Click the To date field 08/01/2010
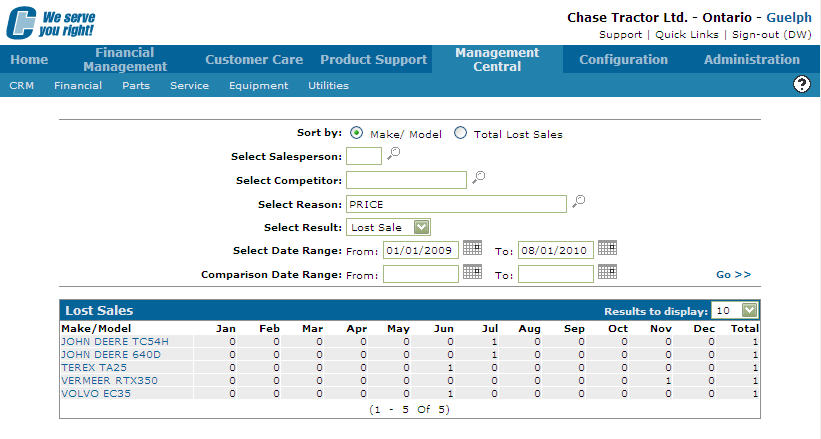The height and width of the screenshot is (439, 821). pos(556,250)
